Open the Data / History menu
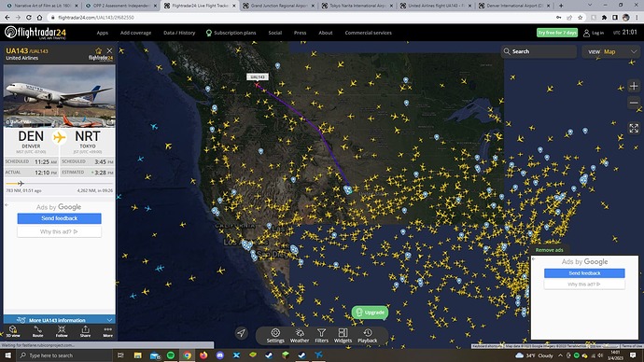Screen dimensions: 644x362 [x=179, y=33]
